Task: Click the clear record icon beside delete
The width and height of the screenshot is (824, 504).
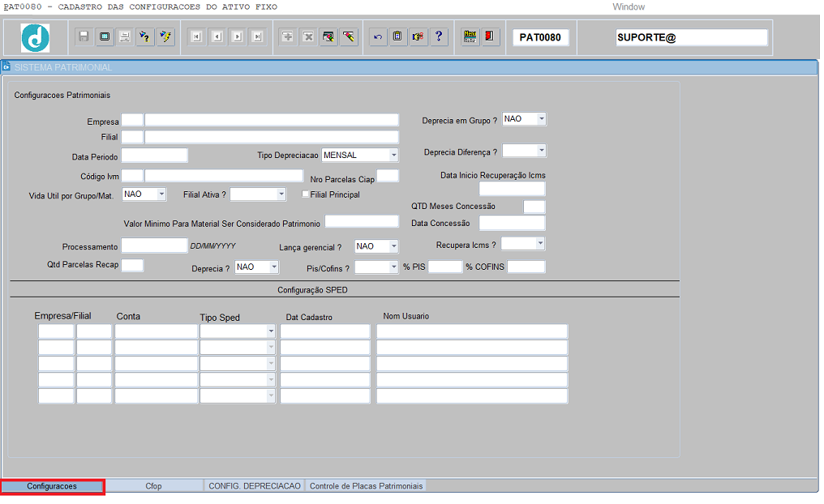Action: click(x=328, y=36)
